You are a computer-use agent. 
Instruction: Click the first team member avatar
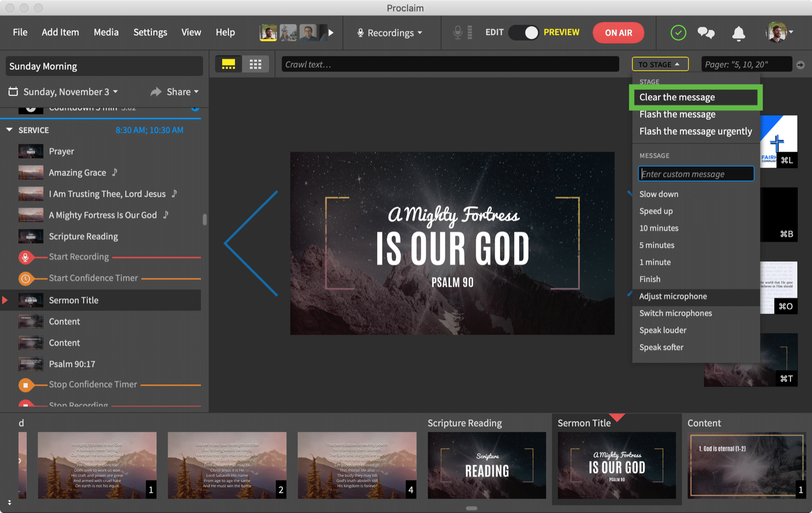coord(268,32)
